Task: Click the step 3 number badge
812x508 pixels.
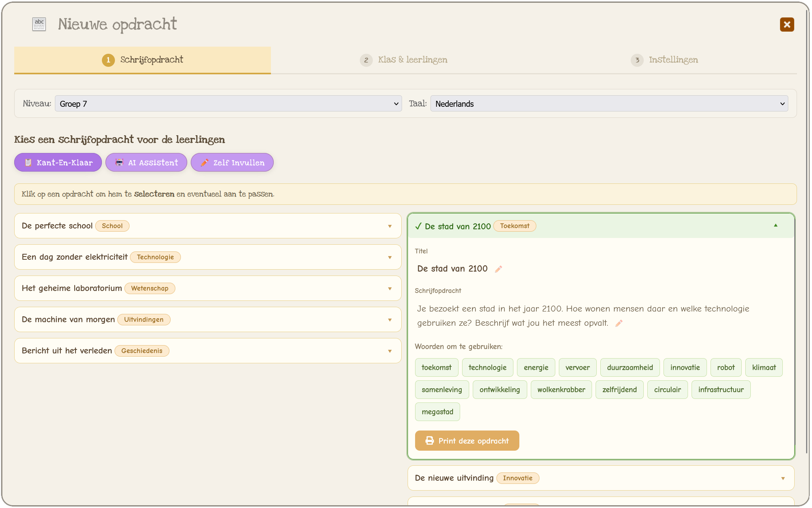Action: click(637, 60)
